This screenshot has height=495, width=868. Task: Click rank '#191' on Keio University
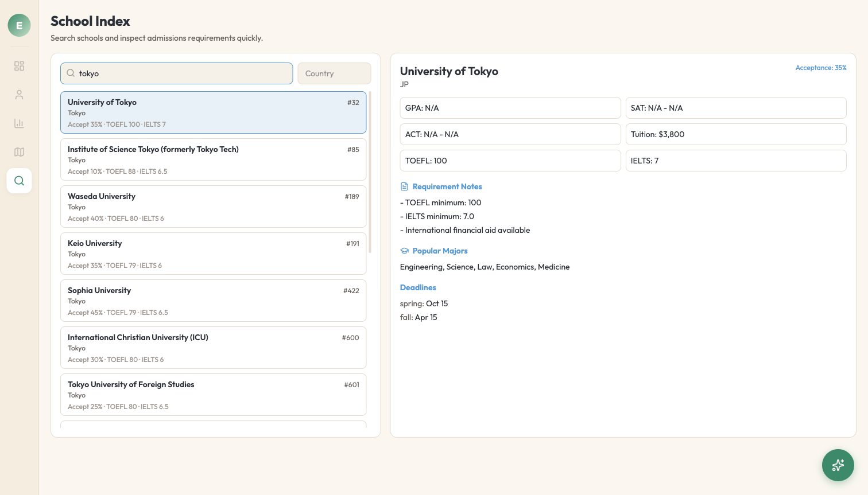(x=352, y=244)
